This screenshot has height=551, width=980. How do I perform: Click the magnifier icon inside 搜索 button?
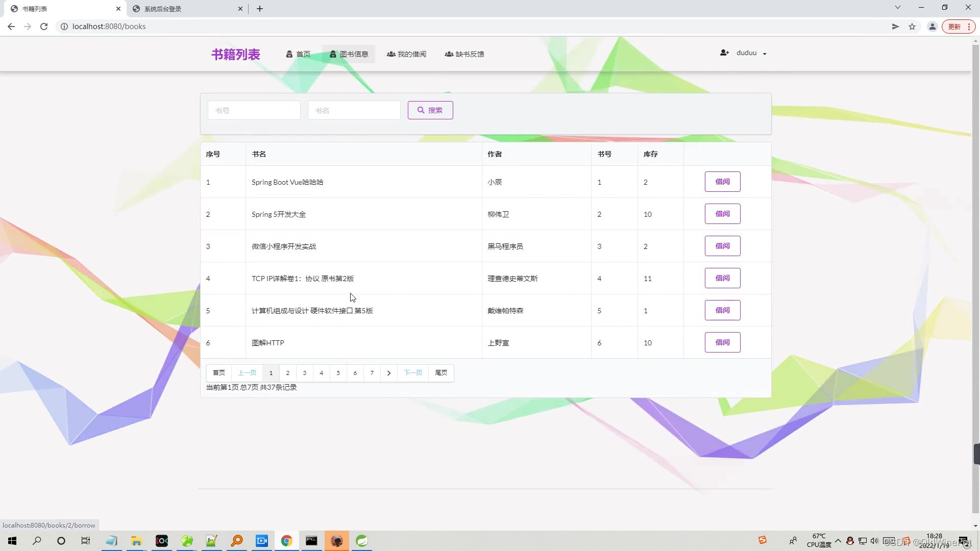421,110
